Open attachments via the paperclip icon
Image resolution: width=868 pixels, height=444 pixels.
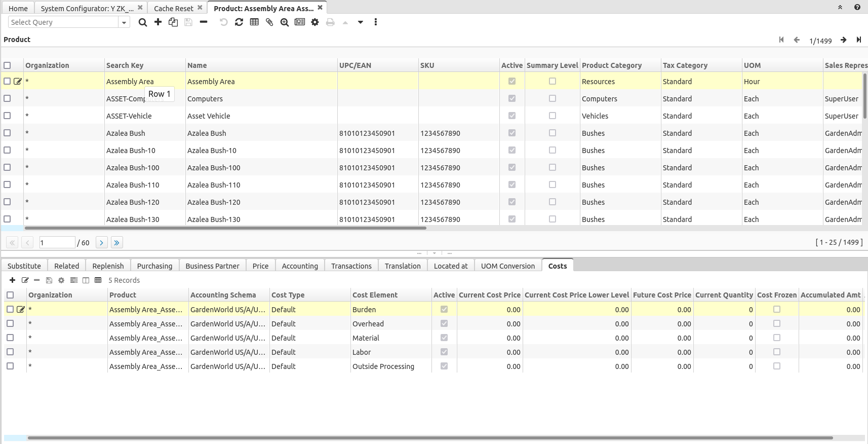click(x=269, y=22)
